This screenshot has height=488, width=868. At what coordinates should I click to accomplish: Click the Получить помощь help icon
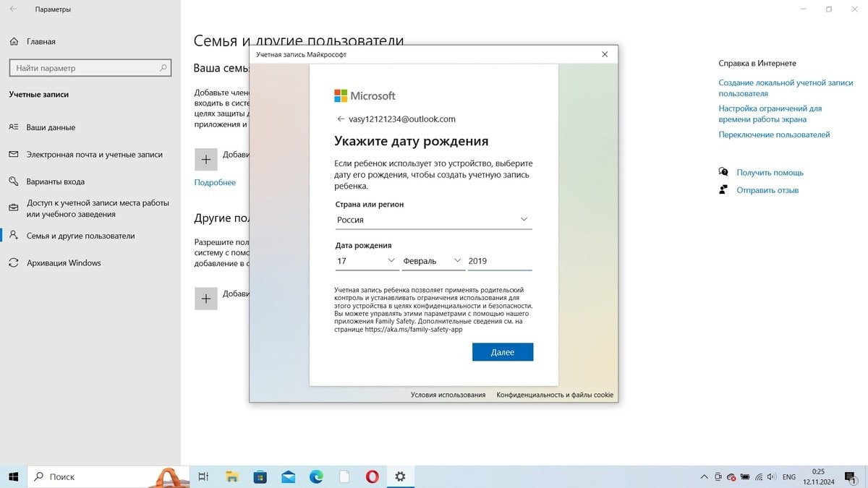[x=723, y=172]
